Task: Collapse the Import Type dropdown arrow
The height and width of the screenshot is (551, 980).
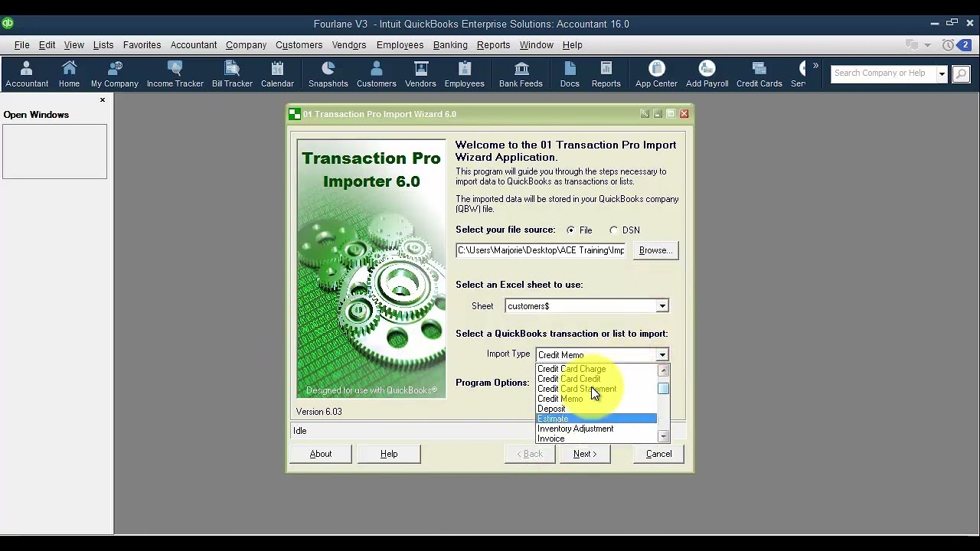Action: [662, 355]
